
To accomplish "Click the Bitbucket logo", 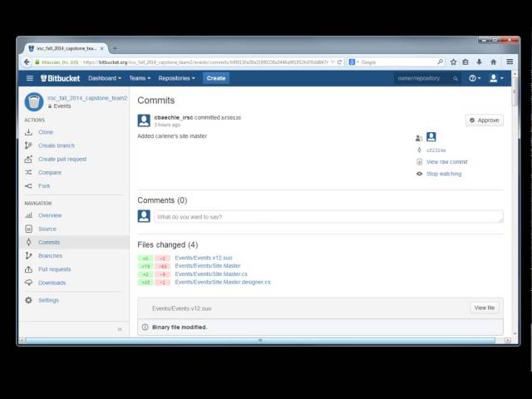I will (x=61, y=78).
